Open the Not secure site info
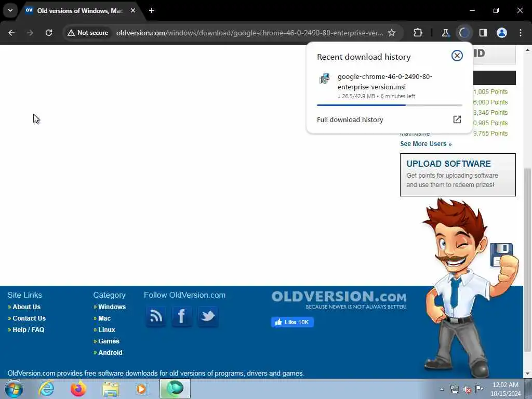Image resolution: width=532 pixels, height=399 pixels. pos(88,33)
